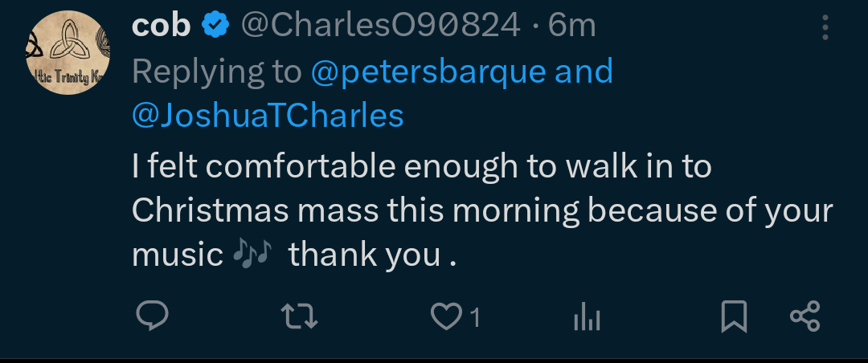This screenshot has height=363, width=868.
Task: Click the display name "cob"
Action: point(161,27)
